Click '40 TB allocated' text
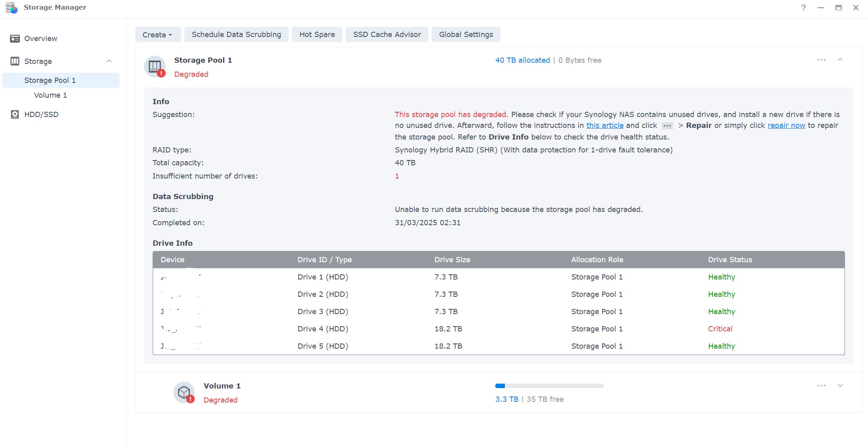 click(x=523, y=60)
